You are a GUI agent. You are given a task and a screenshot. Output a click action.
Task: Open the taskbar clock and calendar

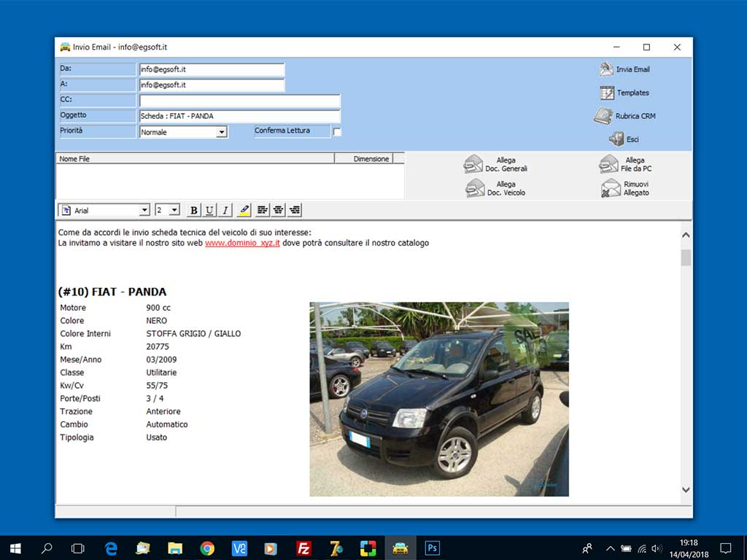pos(689,548)
